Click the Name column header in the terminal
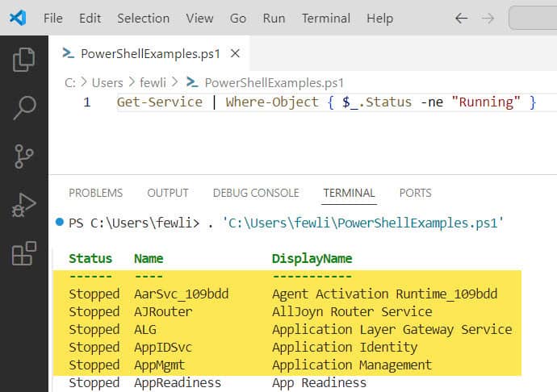This screenshot has height=392, width=557. pos(149,258)
